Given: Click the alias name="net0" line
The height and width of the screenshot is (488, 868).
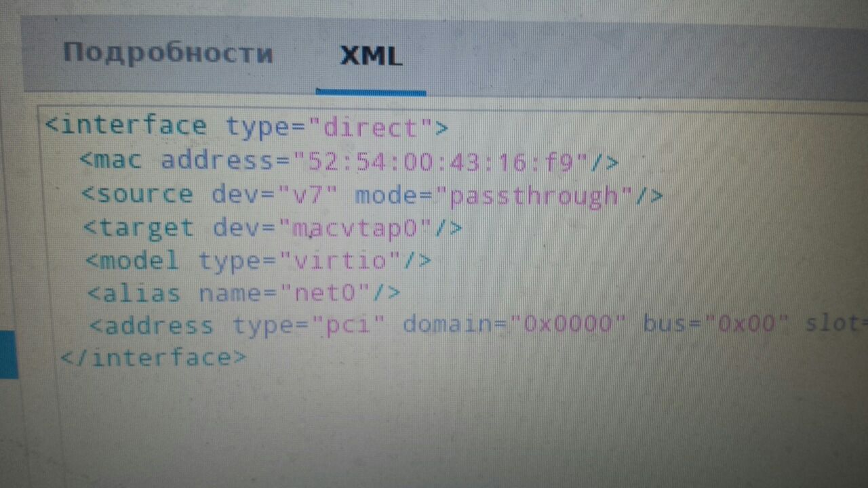Looking at the screenshot, I should pos(244,293).
